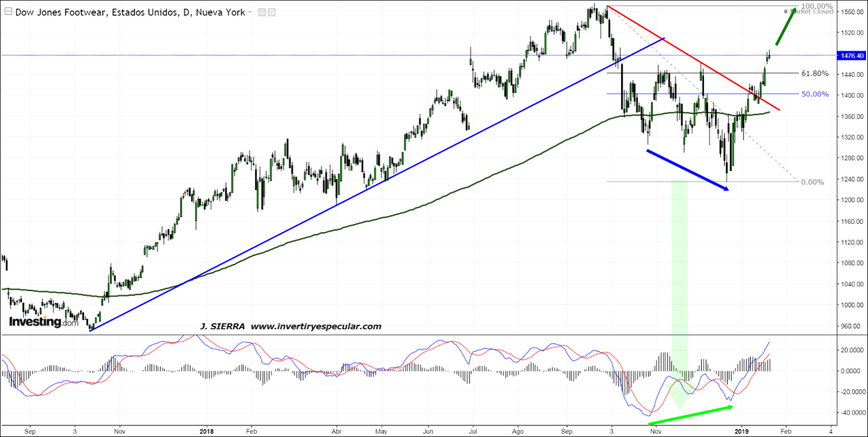The height and width of the screenshot is (437, 868).
Task: Select the blue 1476.40 current price label
Action: 851,56
